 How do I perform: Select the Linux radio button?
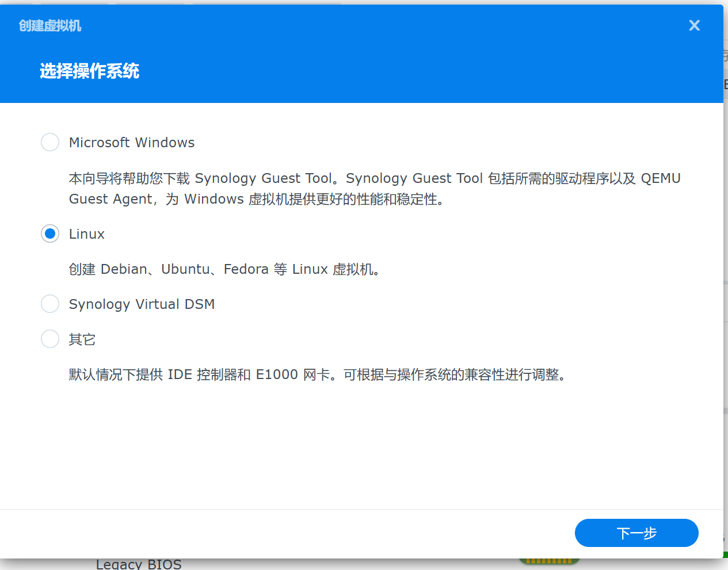[50, 234]
